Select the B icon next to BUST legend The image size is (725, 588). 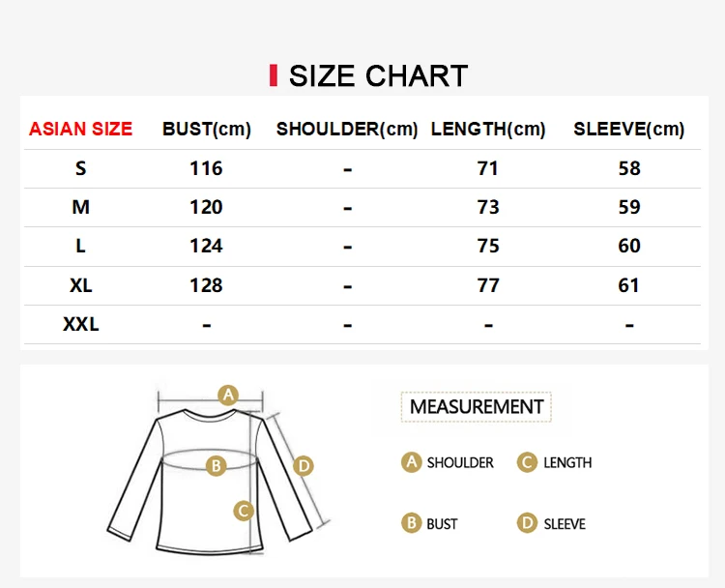tap(412, 523)
